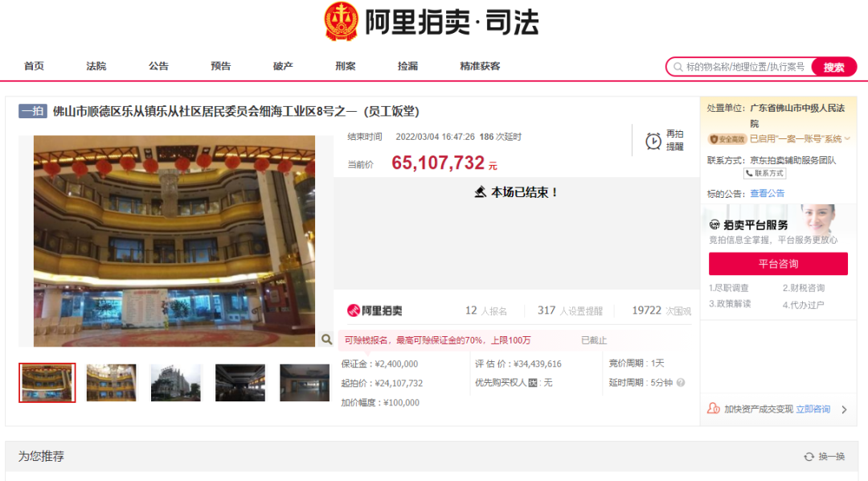
Task: Open the 破产 nav item
Action: click(x=283, y=66)
